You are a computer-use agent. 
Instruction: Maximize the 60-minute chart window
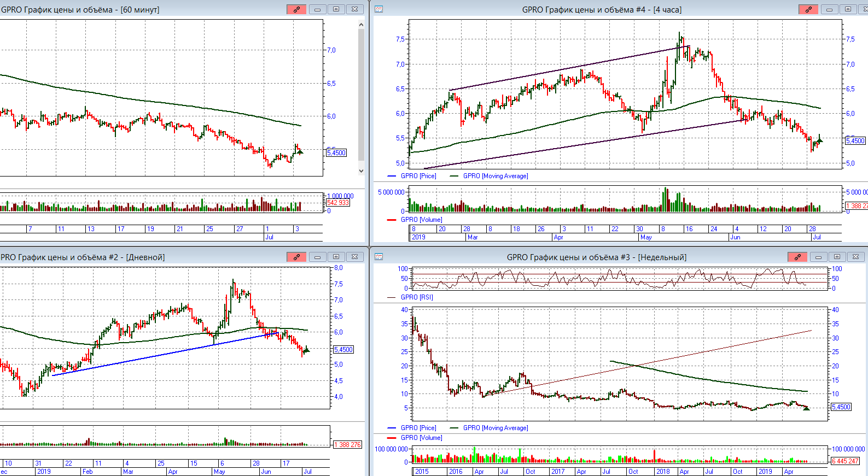point(336,9)
